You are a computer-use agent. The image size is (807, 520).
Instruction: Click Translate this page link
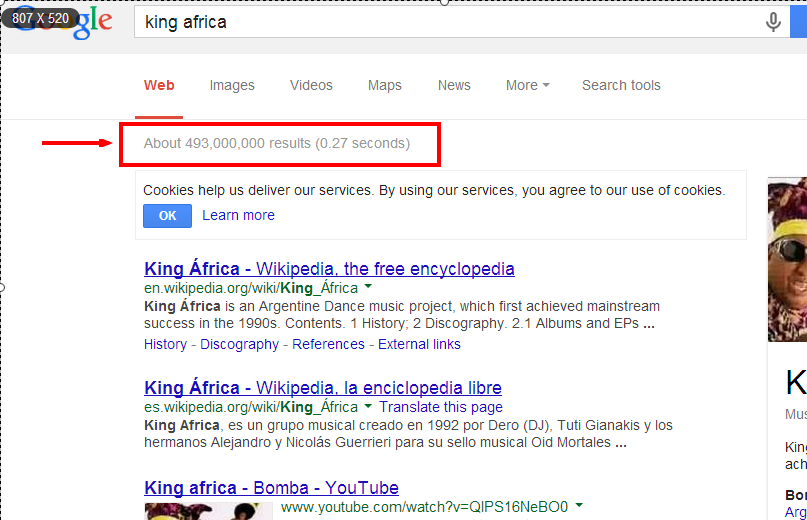tap(441, 407)
